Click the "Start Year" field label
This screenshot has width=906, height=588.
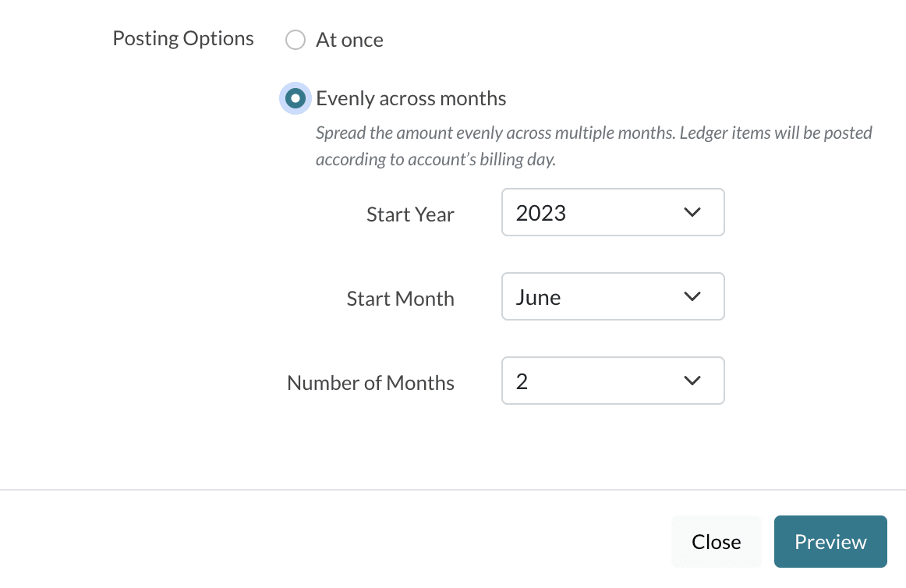click(410, 214)
